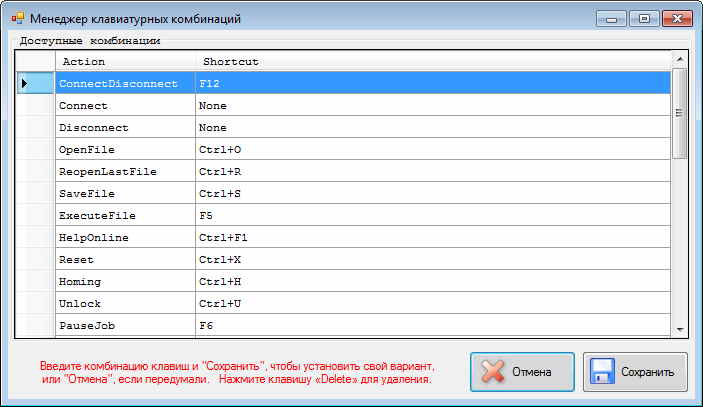
Task: Select the current row arrow indicator
Action: 24,84
